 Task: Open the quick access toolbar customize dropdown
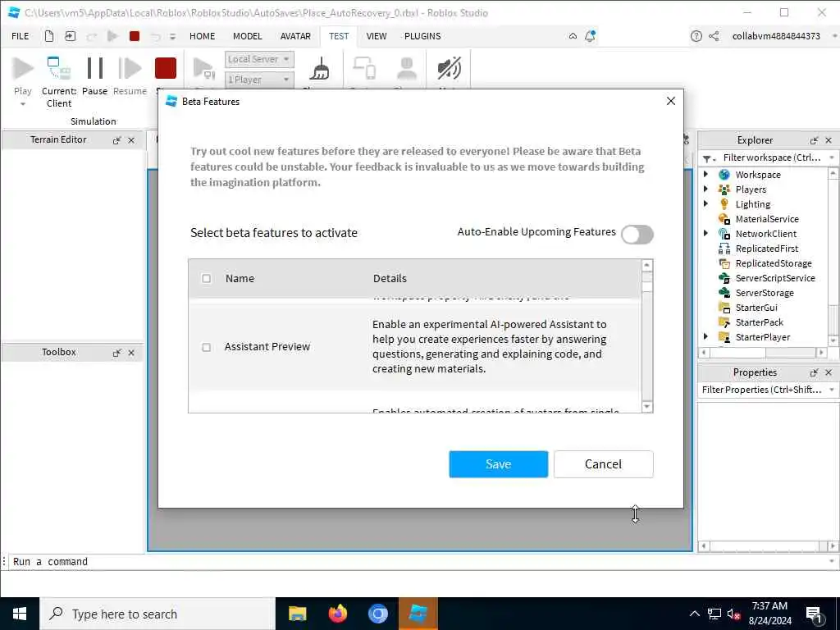tap(172, 36)
